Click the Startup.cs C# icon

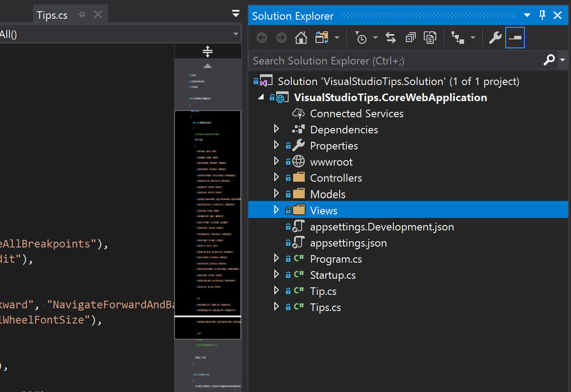(299, 275)
